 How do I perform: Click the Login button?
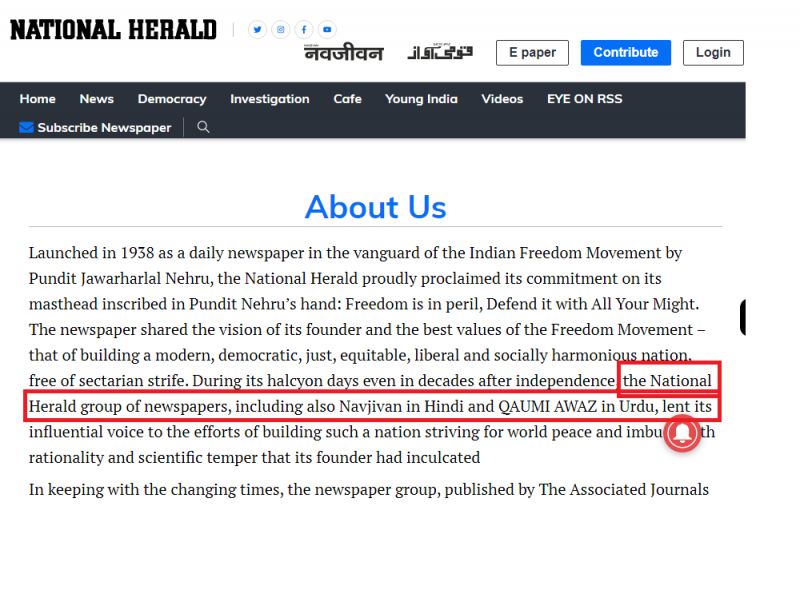(713, 53)
